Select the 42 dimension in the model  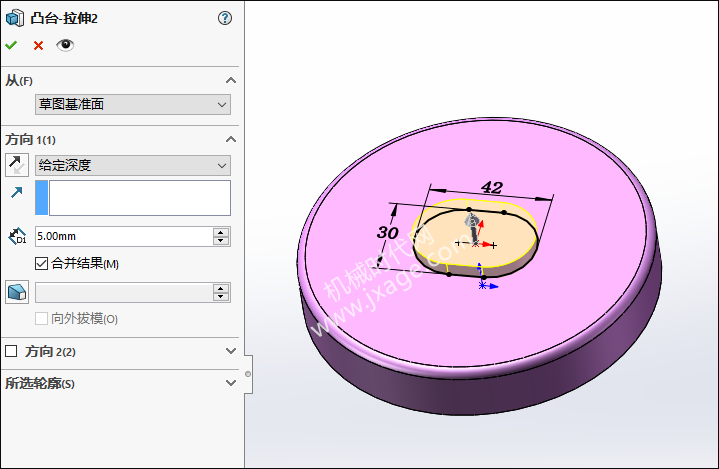coord(492,187)
